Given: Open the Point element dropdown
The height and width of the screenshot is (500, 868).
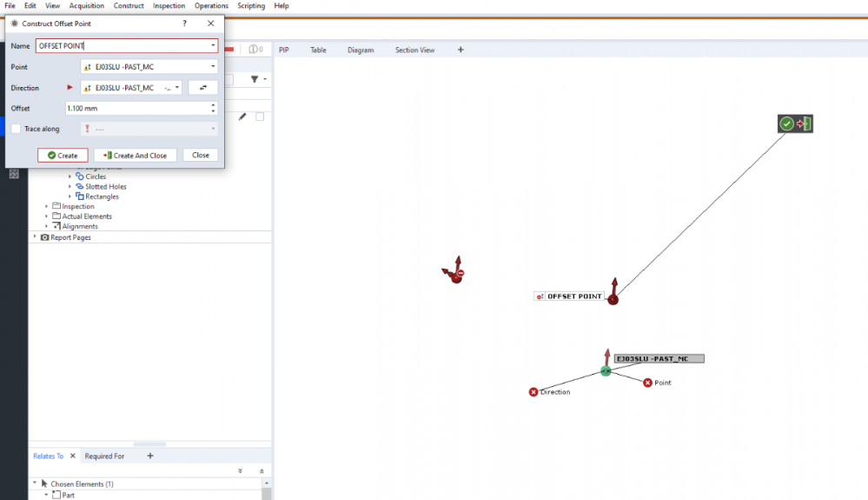Looking at the screenshot, I should [x=213, y=67].
